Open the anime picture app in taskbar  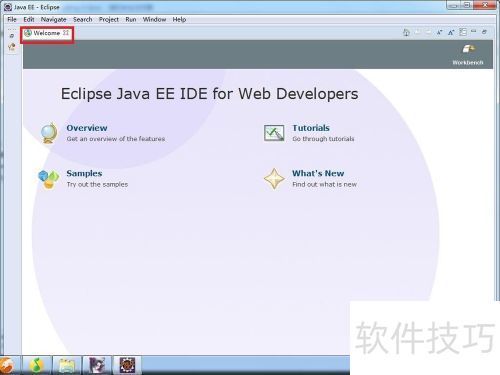coord(97,365)
